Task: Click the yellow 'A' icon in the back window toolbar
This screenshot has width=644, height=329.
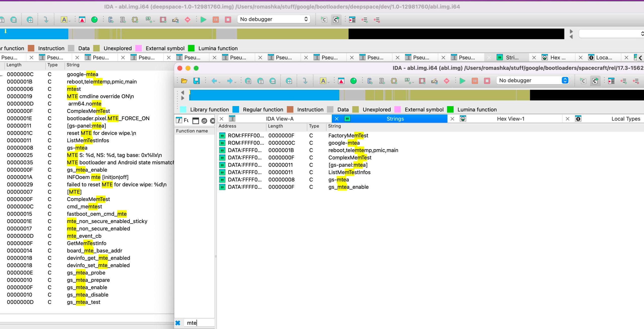Action: (64, 19)
